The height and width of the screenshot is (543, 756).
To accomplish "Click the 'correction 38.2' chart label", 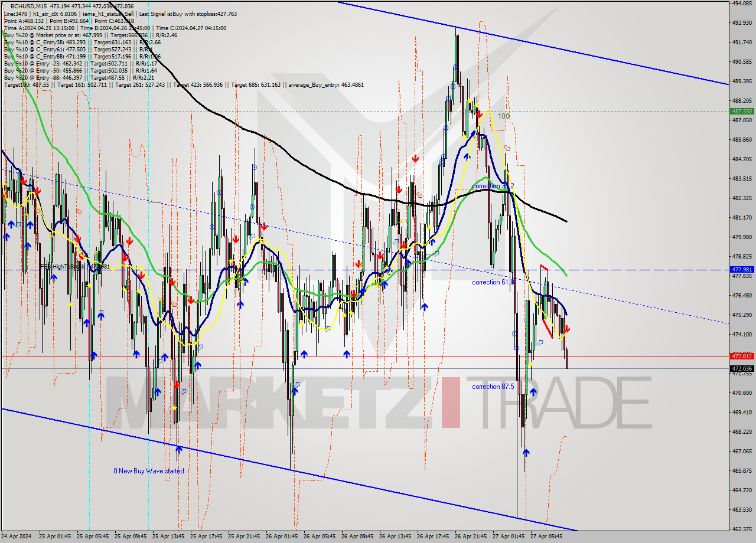I will pyautogui.click(x=493, y=186).
